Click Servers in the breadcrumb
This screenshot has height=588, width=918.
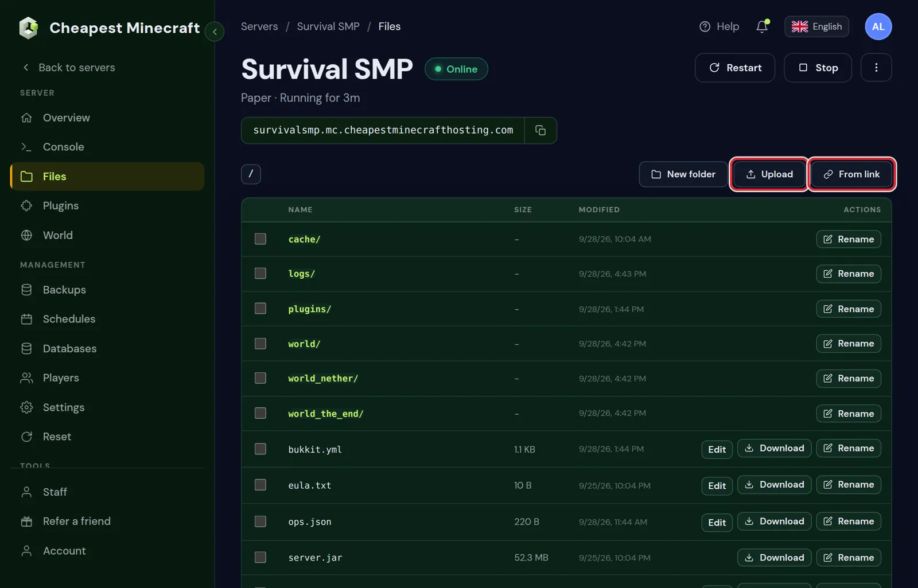(259, 26)
